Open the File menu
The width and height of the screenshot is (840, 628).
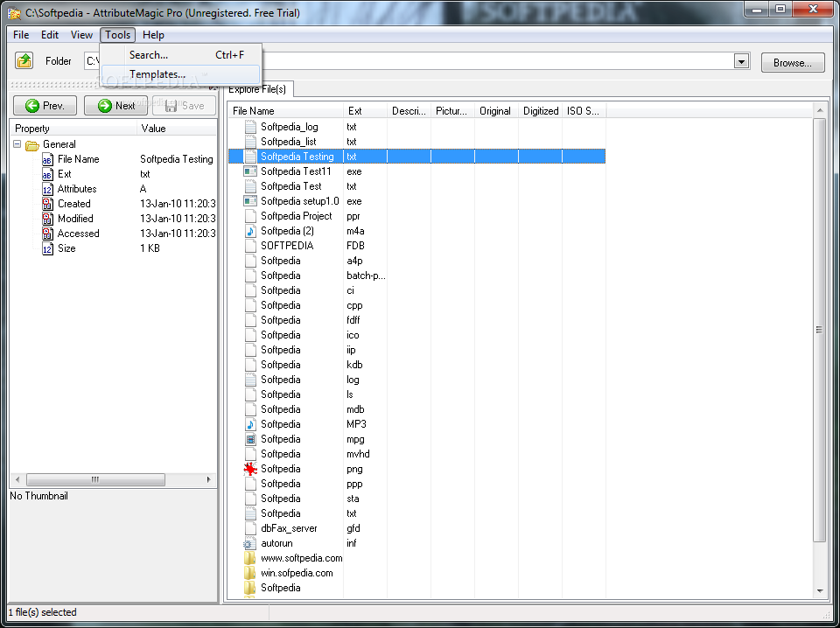coord(21,35)
